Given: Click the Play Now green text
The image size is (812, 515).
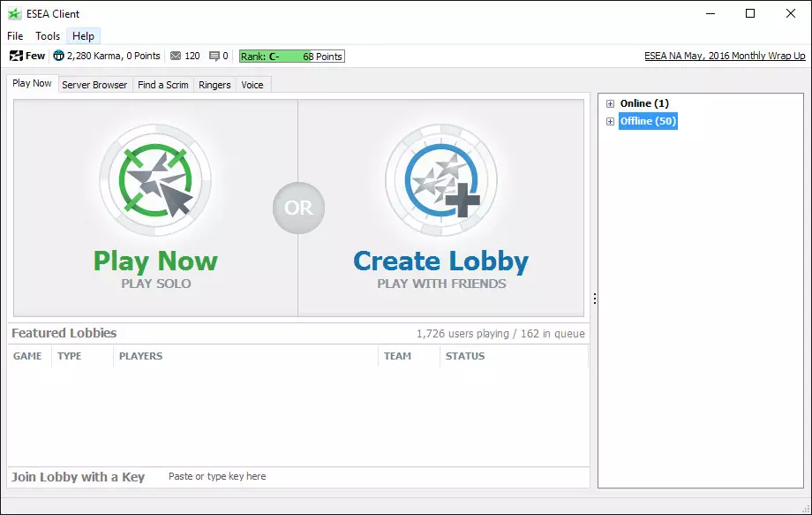Looking at the screenshot, I should click(x=156, y=261).
